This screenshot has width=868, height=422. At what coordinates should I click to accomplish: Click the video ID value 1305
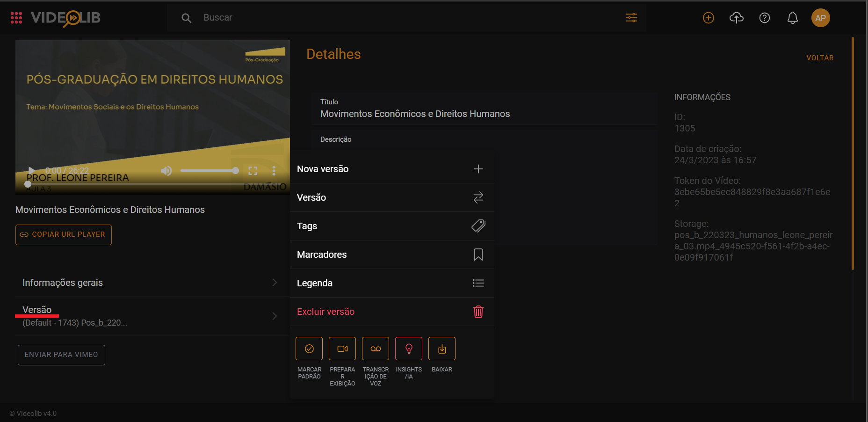pos(685,128)
